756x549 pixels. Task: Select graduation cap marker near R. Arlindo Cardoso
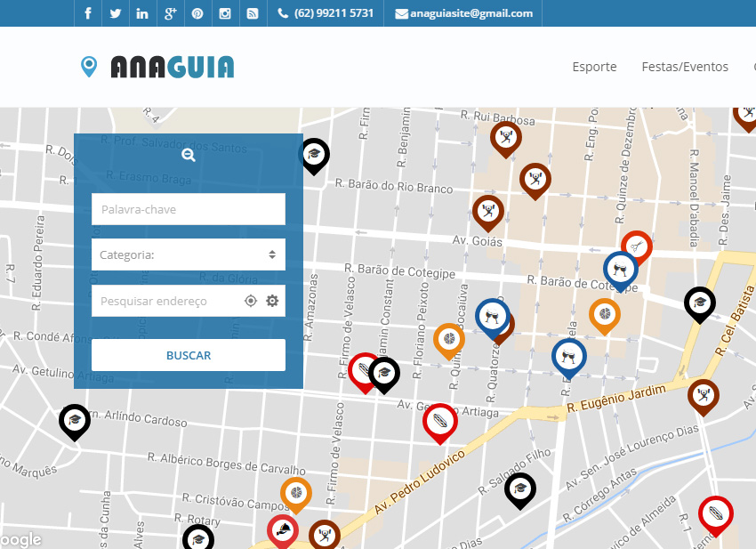[x=75, y=420]
